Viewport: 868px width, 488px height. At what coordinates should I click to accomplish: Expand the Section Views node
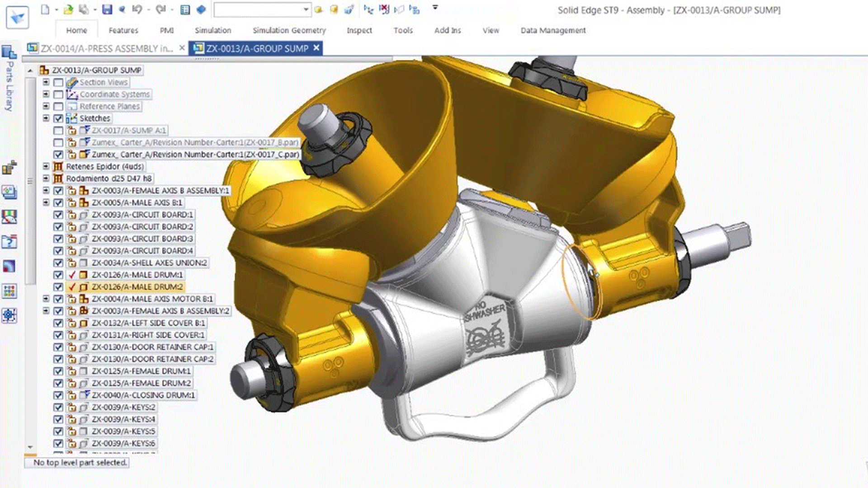46,82
